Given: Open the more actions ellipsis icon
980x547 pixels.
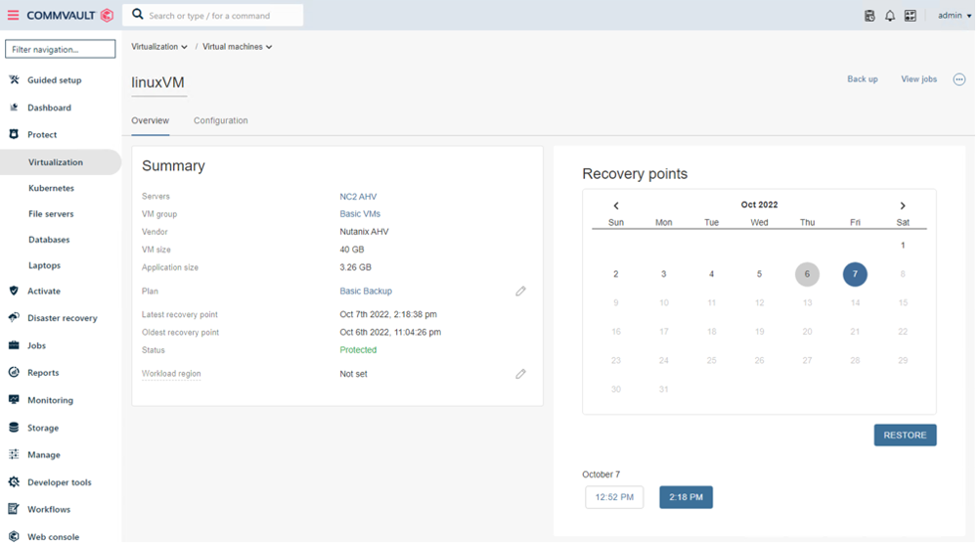Looking at the screenshot, I should (x=959, y=79).
